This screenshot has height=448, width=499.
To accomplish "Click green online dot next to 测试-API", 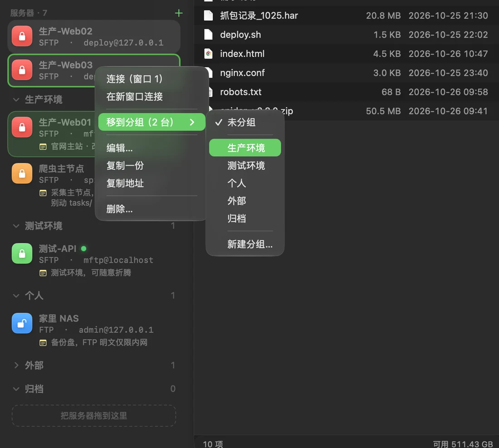I will 84,248.
